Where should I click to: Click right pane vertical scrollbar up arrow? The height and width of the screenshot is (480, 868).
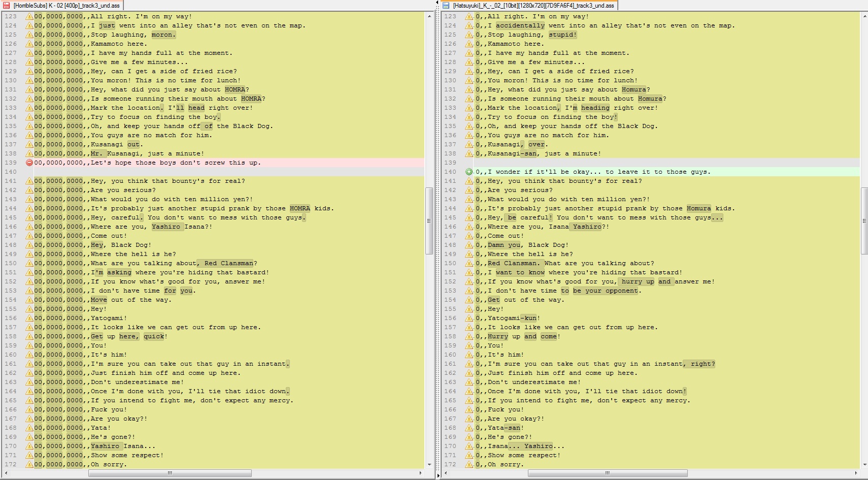(864, 16)
